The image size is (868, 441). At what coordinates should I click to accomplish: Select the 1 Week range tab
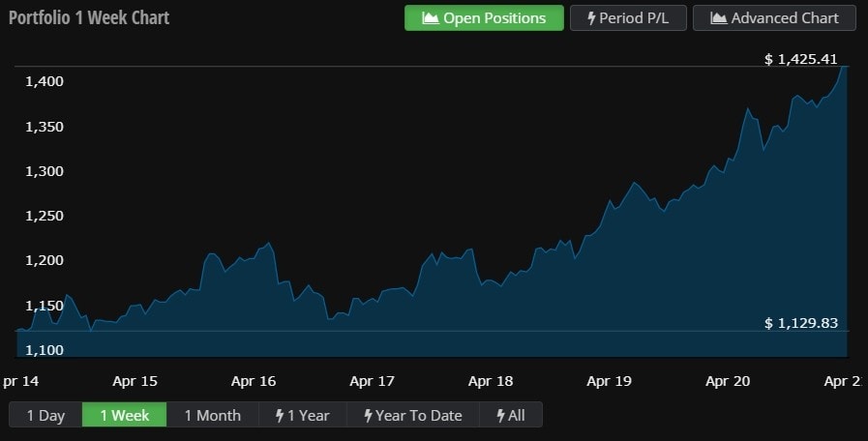pos(125,416)
